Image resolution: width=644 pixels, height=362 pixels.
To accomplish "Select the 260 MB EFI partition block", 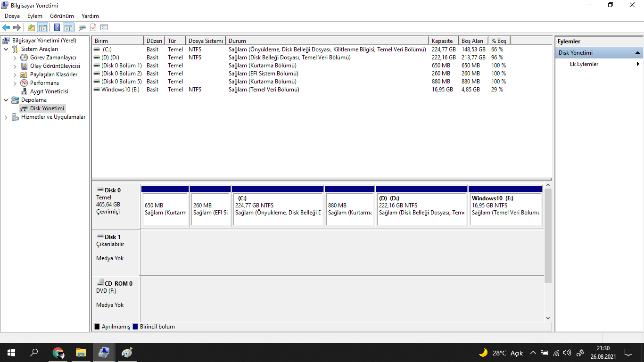I will coord(210,206).
